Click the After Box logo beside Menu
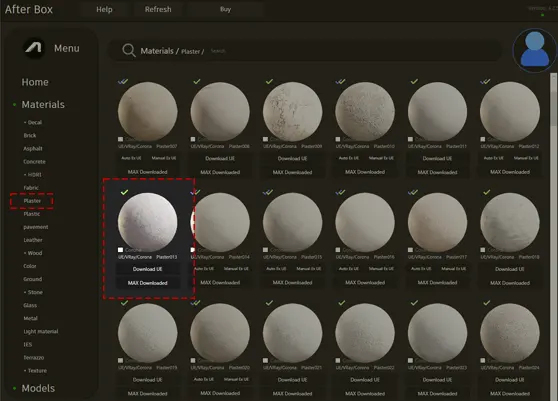Image resolution: width=558 pixels, height=401 pixels. (34, 48)
